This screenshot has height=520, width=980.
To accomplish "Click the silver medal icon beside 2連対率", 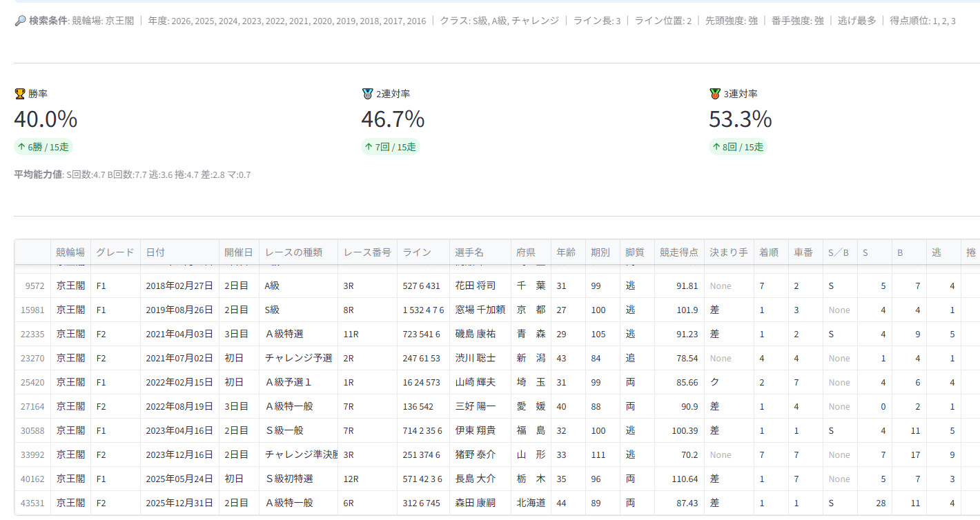I will [x=367, y=94].
